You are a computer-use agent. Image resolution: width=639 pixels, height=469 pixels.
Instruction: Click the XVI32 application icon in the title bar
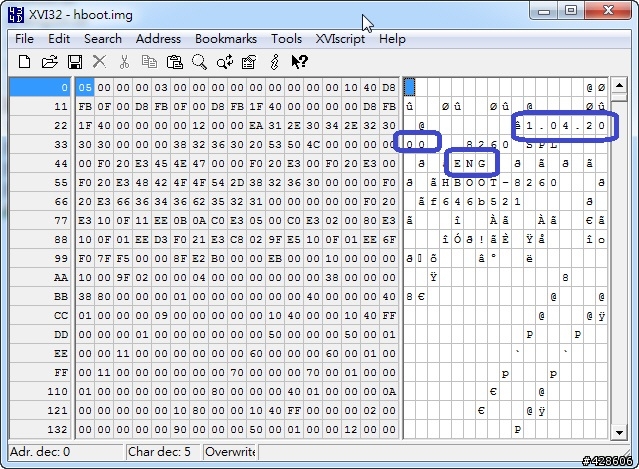tap(16, 15)
